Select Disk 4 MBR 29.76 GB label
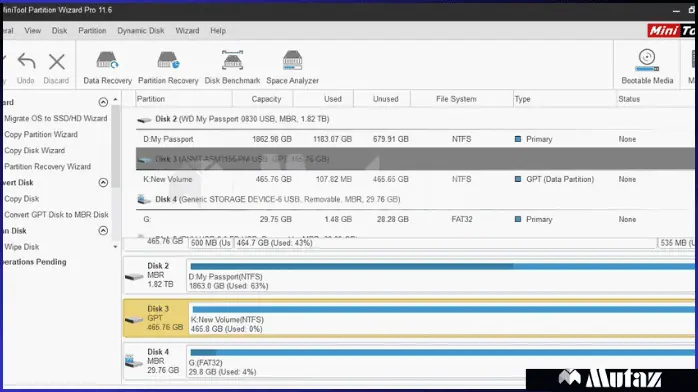This screenshot has height=392, width=698. click(162, 361)
